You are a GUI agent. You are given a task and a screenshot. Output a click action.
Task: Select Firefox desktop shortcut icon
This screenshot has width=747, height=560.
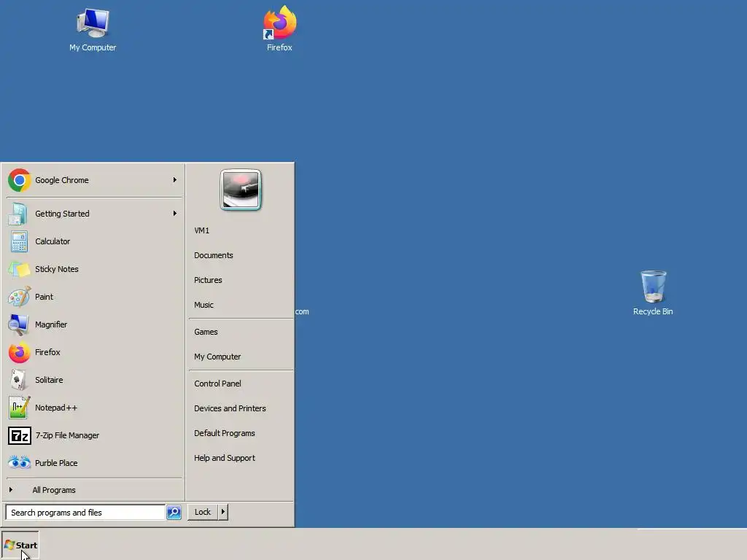(x=279, y=23)
